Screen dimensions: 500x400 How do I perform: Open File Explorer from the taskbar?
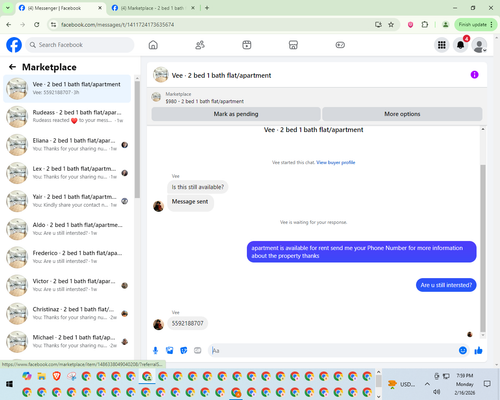(x=42, y=377)
